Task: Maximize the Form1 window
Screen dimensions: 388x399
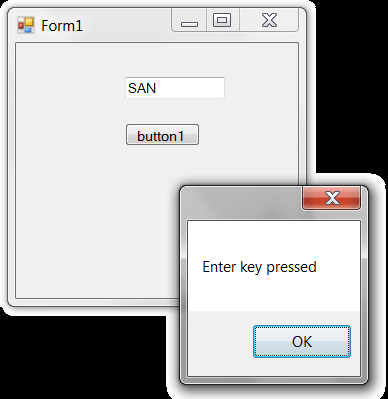Action: coord(222,20)
